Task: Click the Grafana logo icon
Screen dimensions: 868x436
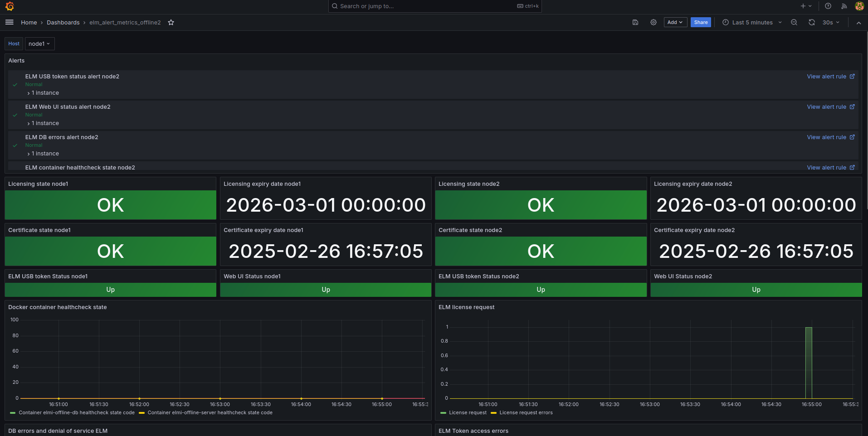Action: [x=10, y=6]
